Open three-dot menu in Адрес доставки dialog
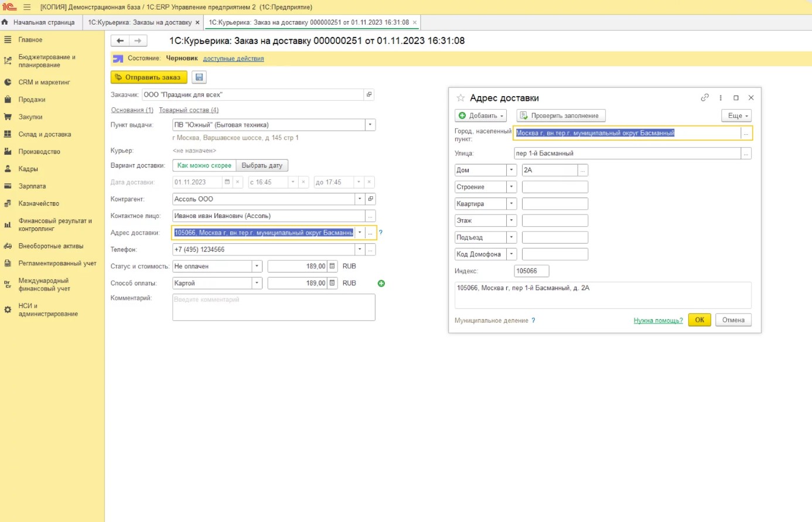The height and width of the screenshot is (522, 812). coord(721,98)
